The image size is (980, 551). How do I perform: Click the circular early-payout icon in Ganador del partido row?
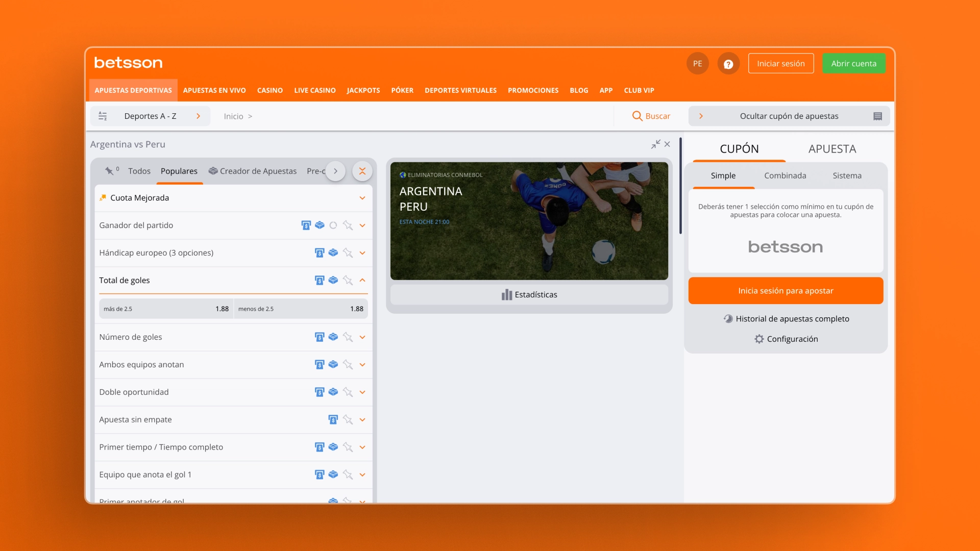click(333, 225)
